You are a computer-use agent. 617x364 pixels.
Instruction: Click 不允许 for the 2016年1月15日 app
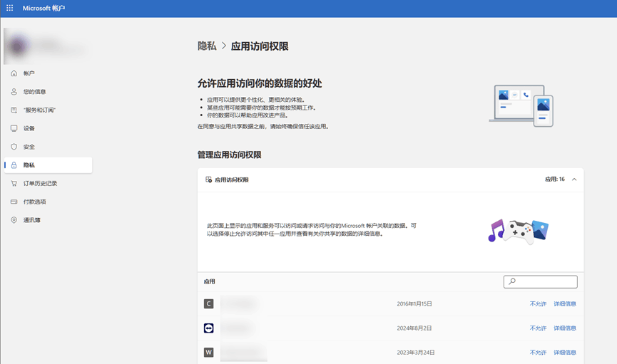pos(538,304)
